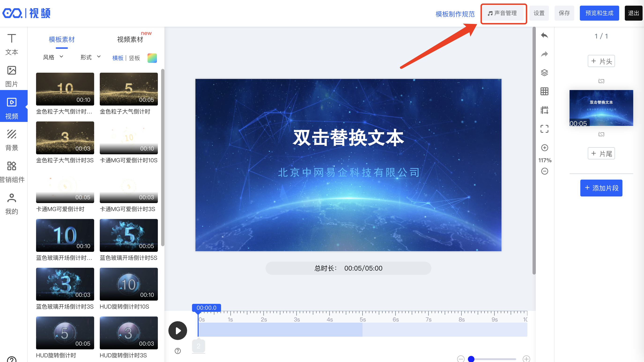Viewport: 644px width, 362px height.
Task: Click timeline zoom-out minus icon
Action: click(x=461, y=359)
